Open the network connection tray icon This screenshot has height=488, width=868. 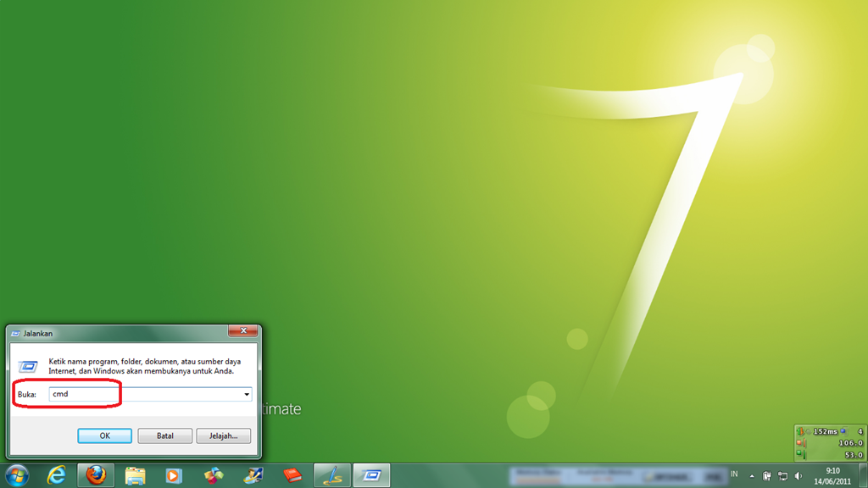[782, 476]
